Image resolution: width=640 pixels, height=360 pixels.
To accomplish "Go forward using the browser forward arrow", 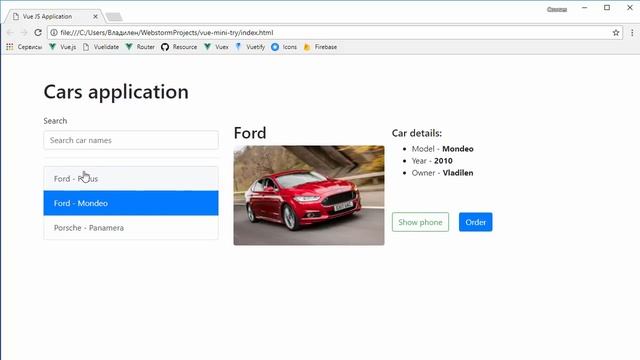I will (x=24, y=32).
